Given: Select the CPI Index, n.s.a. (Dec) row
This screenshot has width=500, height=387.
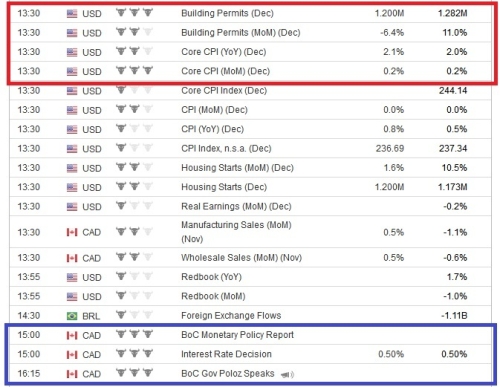Looking at the screenshot, I should (250, 148).
